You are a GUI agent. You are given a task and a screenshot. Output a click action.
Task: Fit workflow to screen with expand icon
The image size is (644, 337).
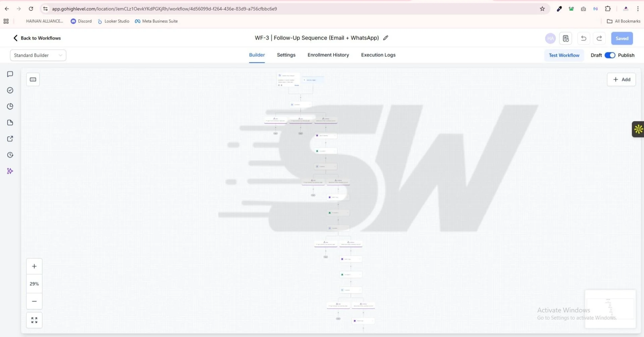(34, 320)
